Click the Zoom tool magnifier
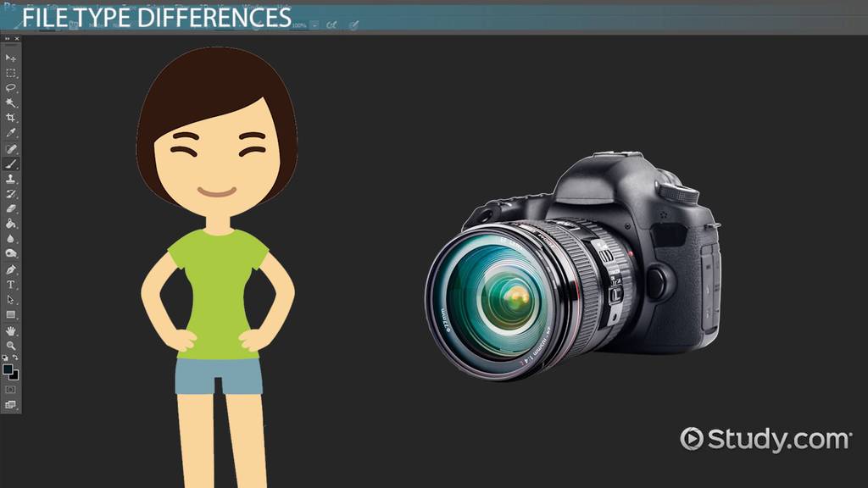Screen dimensions: 868x488 coord(11,346)
